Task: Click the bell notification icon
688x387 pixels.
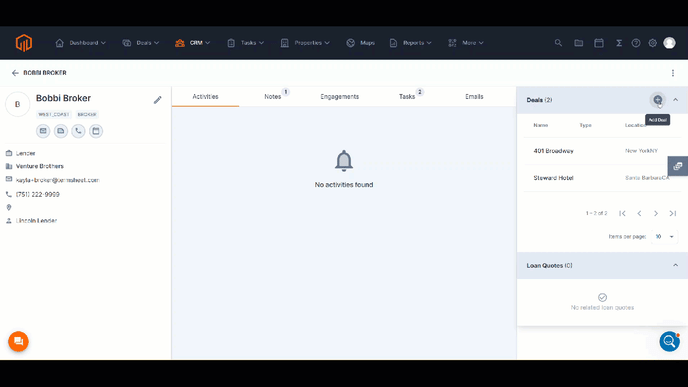Action: (344, 161)
